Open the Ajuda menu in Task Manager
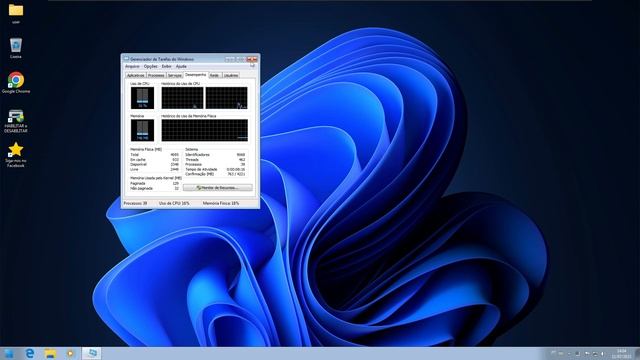Viewport: 640px width, 360px height. [181, 66]
